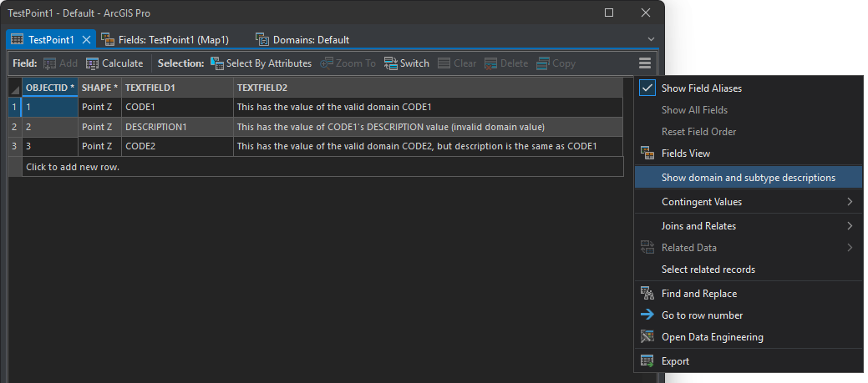Click the Add field icon
The height and width of the screenshot is (383, 868).
coord(50,63)
